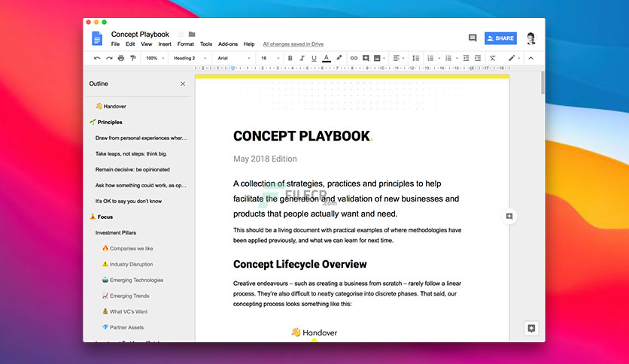Open the highlight color tool
This screenshot has width=629, height=364.
coord(339,58)
